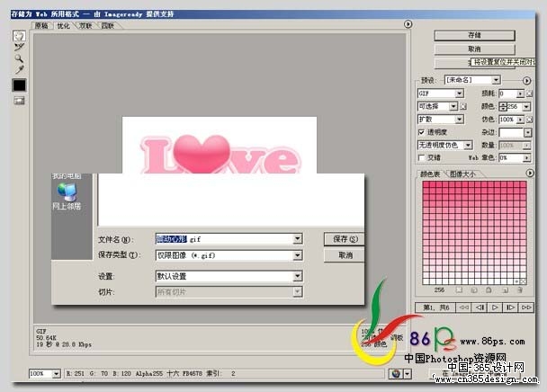This screenshot has height=392, width=547.
Task: Open the 颜色 256 count dropdown arrow
Action: tap(526, 107)
